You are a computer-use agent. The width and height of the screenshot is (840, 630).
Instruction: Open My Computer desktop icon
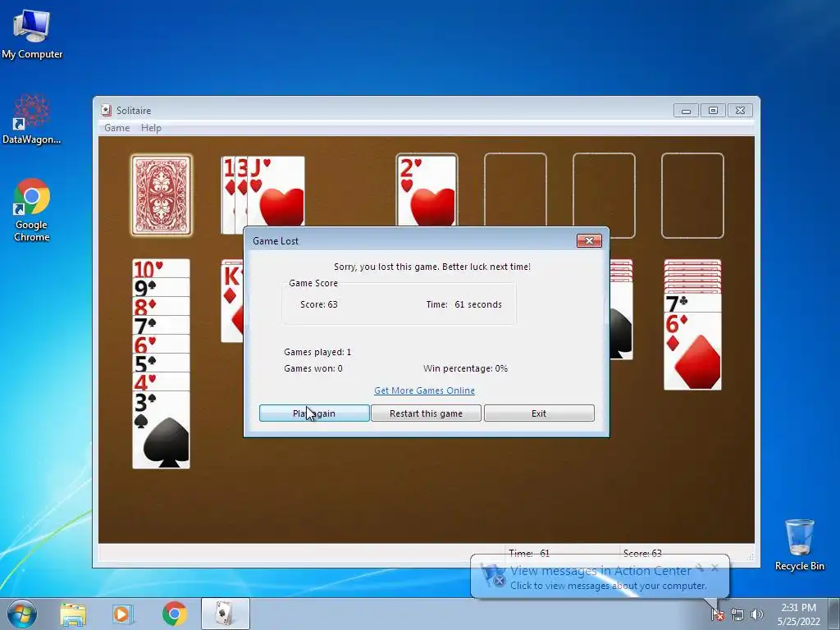(x=32, y=34)
